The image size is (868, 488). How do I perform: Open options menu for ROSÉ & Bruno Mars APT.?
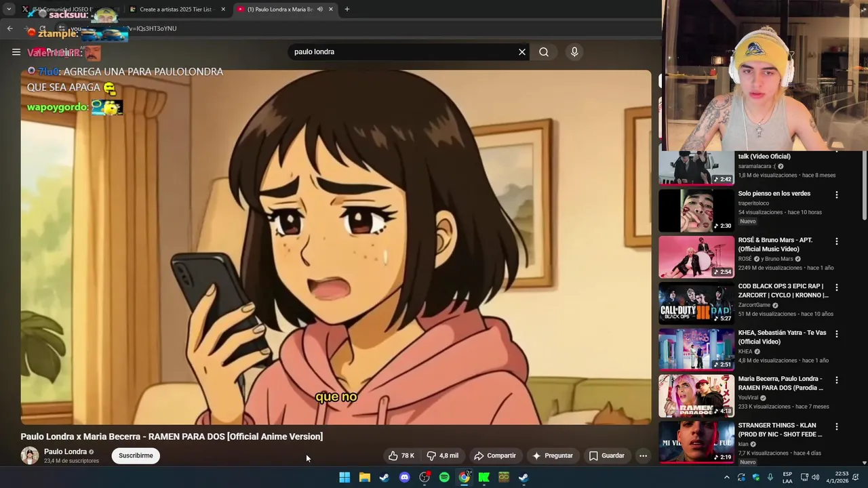pos(836,241)
